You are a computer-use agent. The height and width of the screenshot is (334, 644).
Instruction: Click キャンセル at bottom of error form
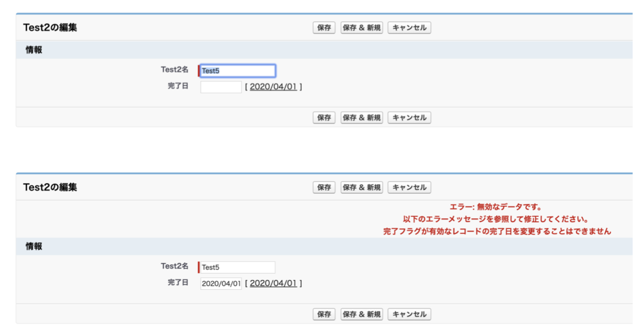coord(409,315)
